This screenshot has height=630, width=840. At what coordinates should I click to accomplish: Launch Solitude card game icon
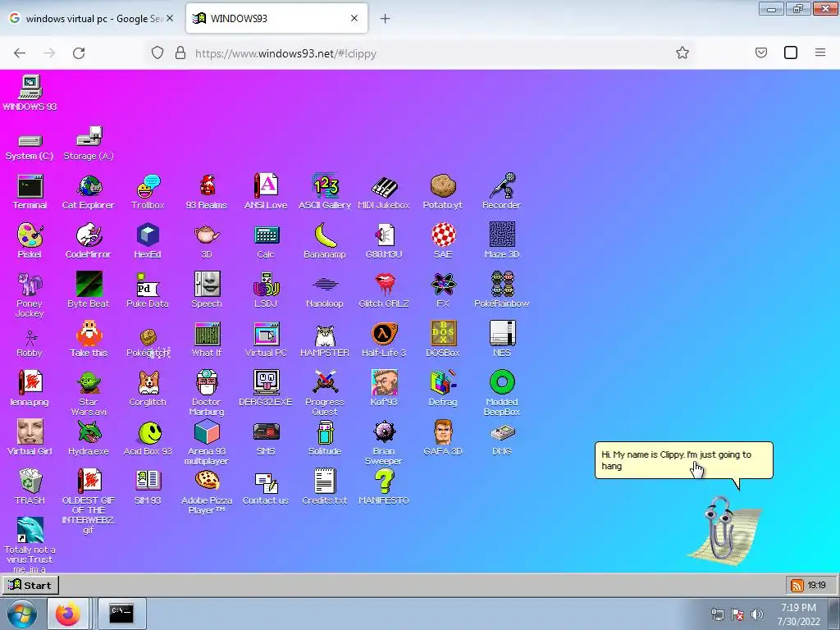point(325,432)
